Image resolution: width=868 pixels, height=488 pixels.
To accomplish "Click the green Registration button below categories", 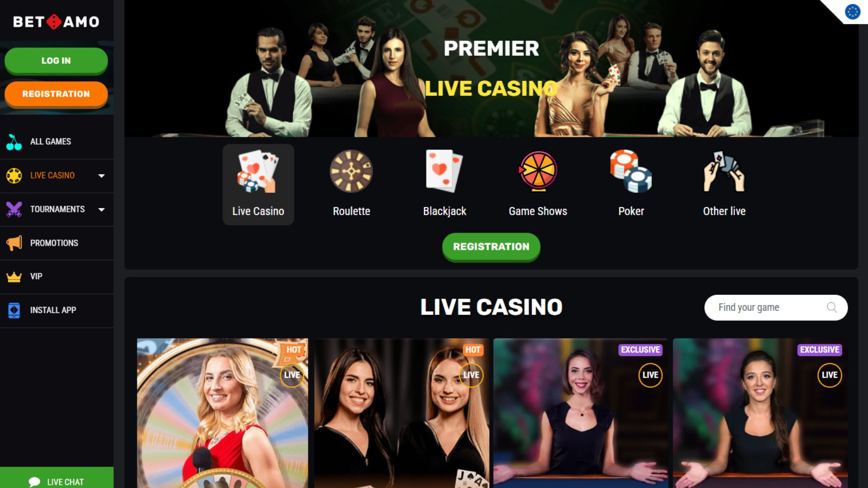I will point(491,247).
